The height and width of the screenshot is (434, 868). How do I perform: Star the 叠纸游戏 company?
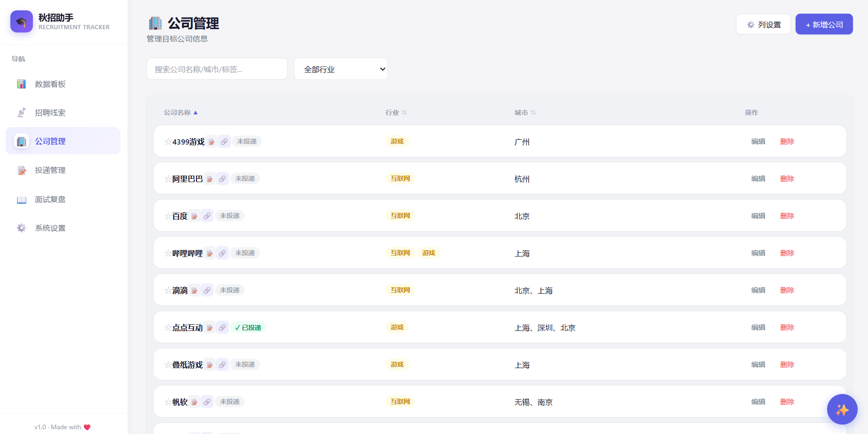pyautogui.click(x=168, y=365)
